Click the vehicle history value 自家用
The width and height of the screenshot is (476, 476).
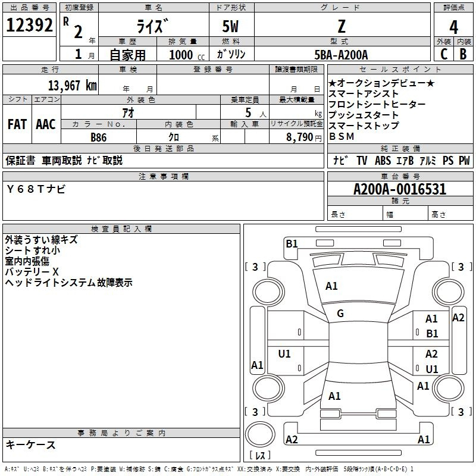coord(127,55)
